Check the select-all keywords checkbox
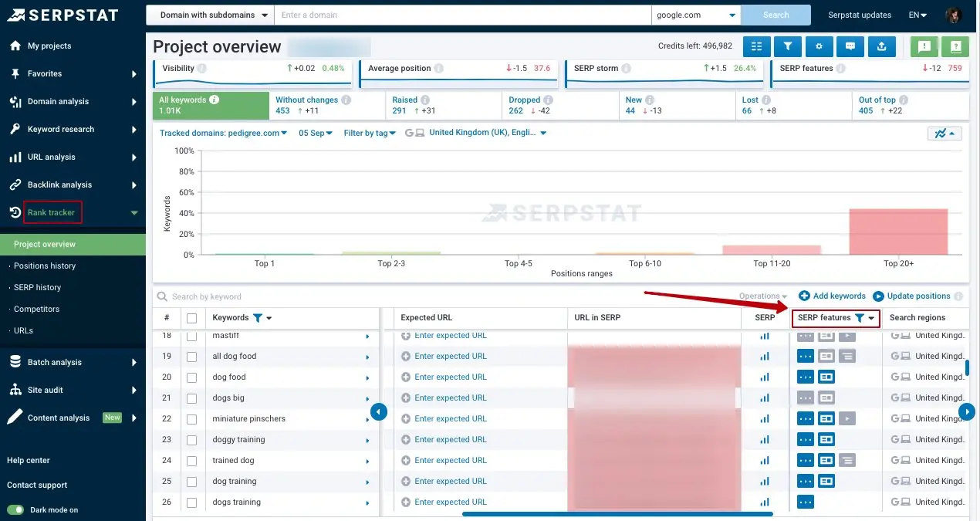 tap(191, 318)
